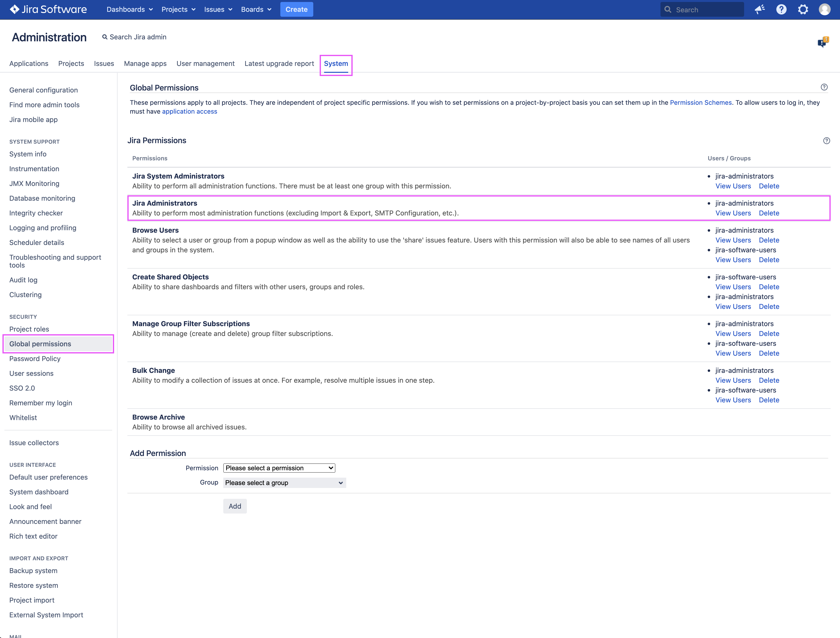Open the Permission select dropdown
This screenshot has width=840, height=638.
tap(279, 468)
